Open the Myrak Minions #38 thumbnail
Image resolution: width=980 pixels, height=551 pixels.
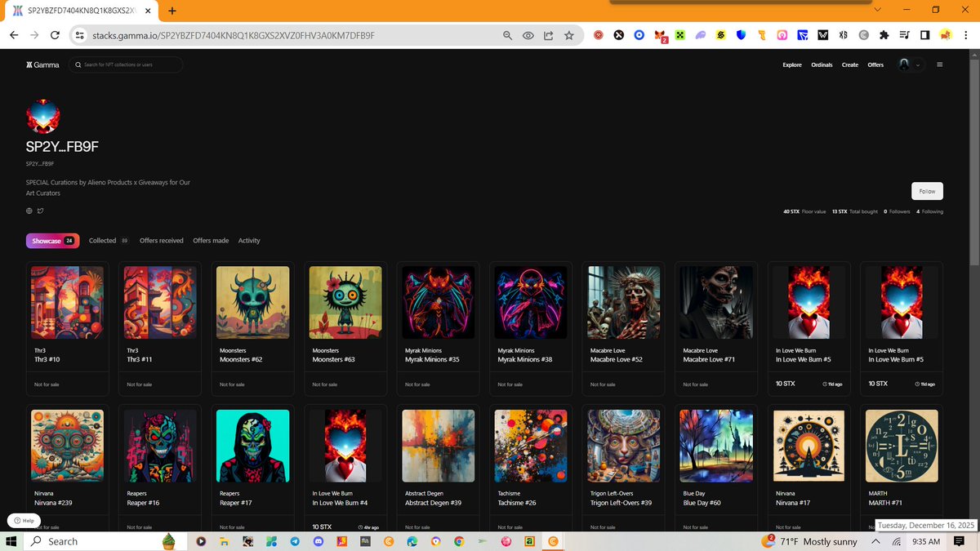coord(531,302)
